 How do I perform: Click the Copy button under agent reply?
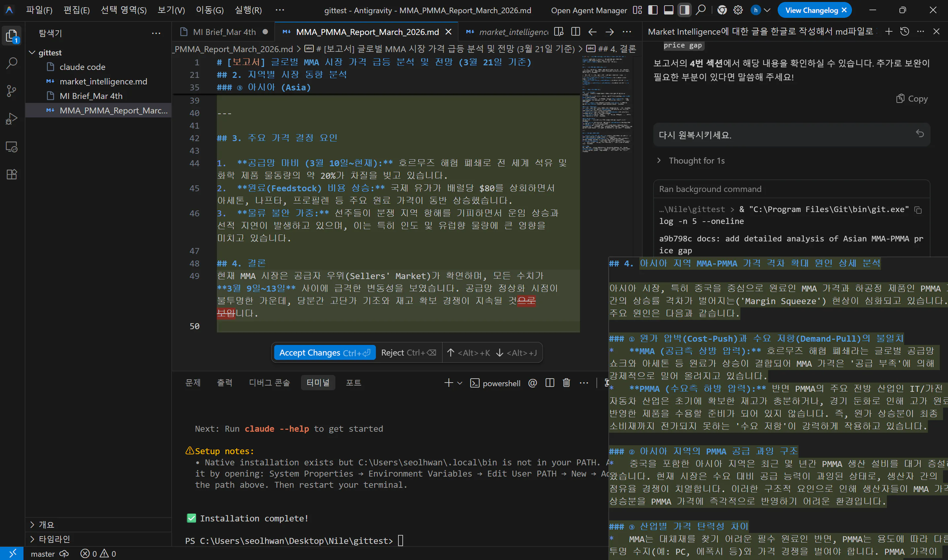912,99
